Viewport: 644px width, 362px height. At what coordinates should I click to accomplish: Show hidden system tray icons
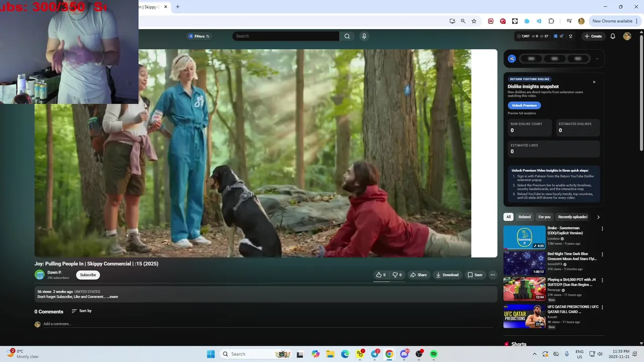point(534,354)
